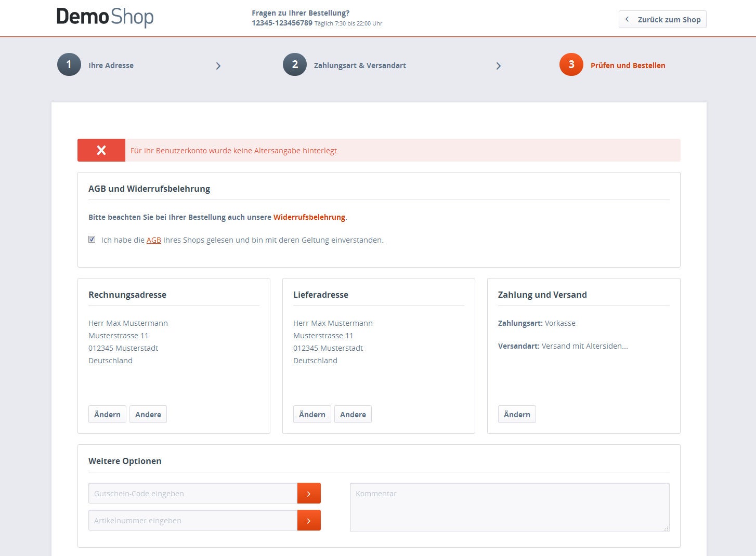Click chevron after Zahlungsart & Versandart step

click(x=498, y=66)
